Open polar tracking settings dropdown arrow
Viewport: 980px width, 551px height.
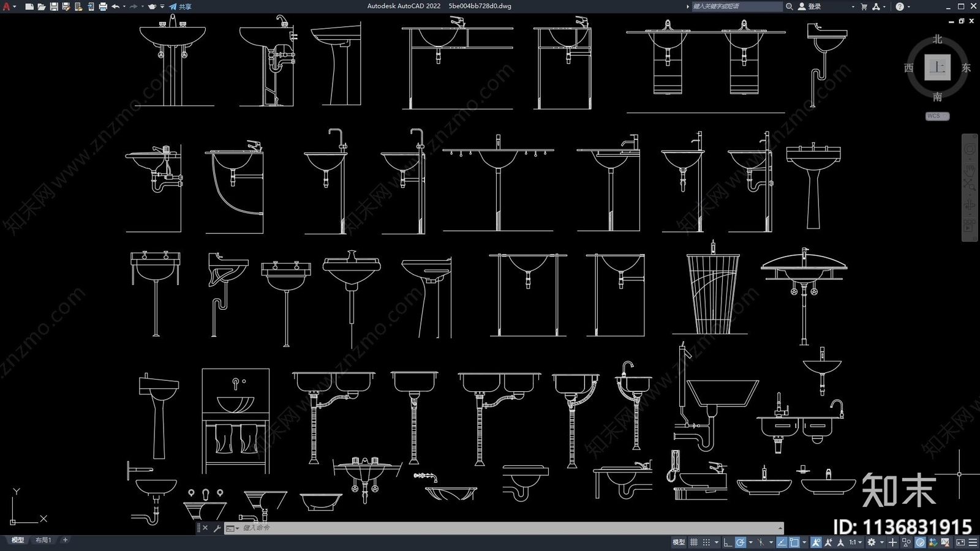pyautogui.click(x=751, y=542)
